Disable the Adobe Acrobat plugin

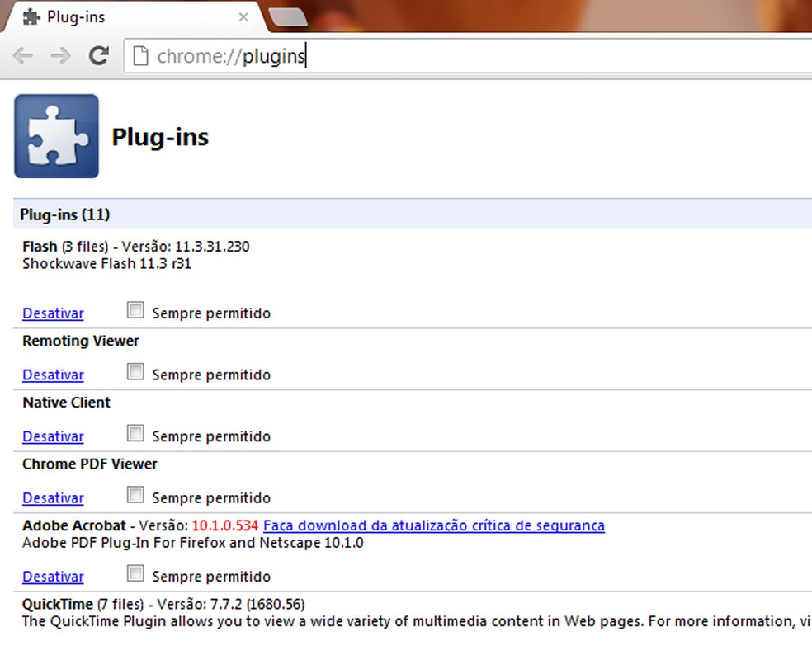[52, 576]
